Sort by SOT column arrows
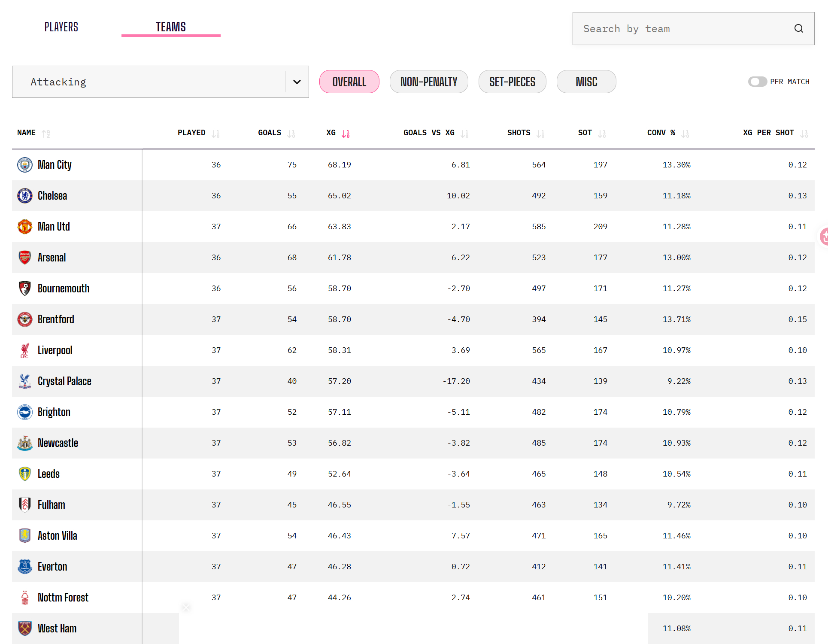 602,134
